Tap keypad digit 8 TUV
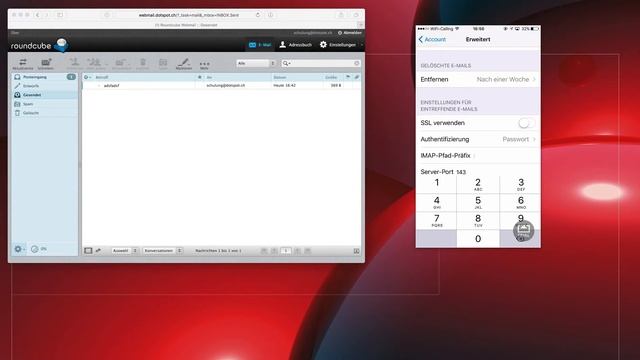 [478, 220]
